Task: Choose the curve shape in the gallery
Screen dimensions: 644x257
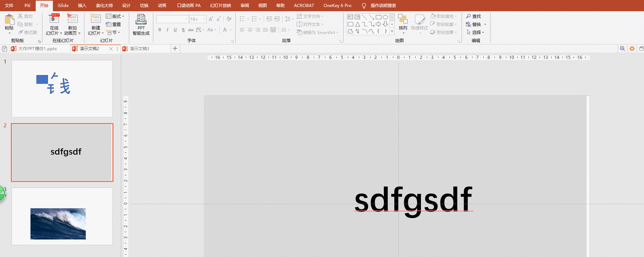Action: pos(372,31)
